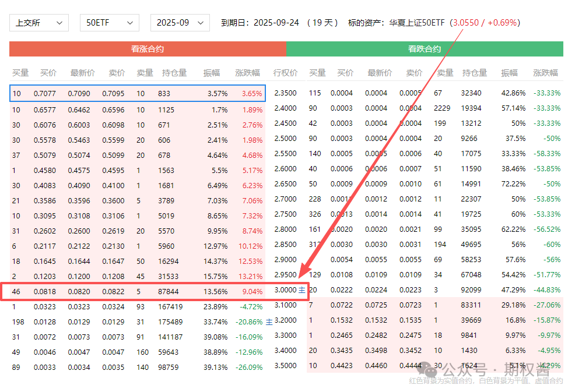Click the 主 marker beside strike 3.0000
This screenshot has width=568, height=392.
click(x=302, y=290)
